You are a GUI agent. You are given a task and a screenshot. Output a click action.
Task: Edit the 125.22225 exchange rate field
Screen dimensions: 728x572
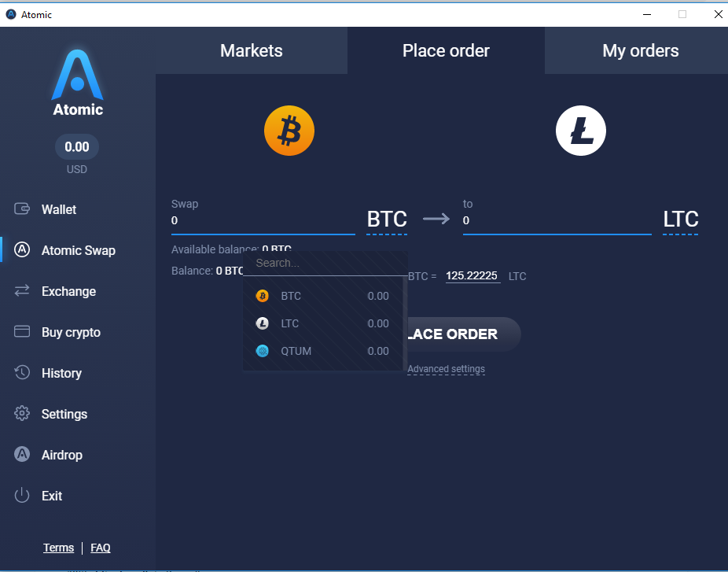pos(472,276)
